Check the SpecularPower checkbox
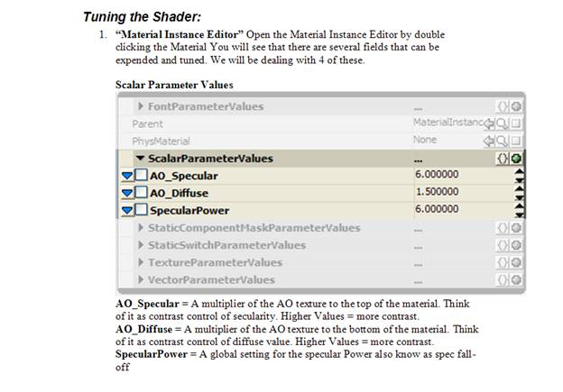 point(141,210)
